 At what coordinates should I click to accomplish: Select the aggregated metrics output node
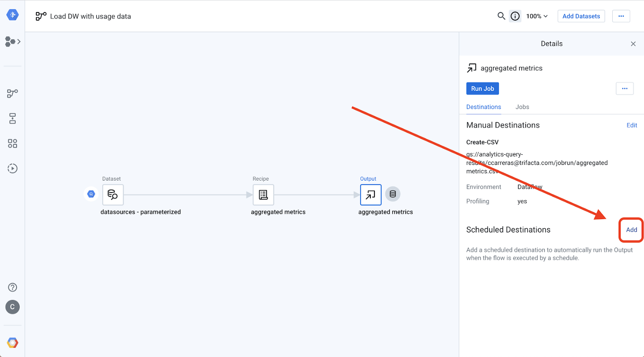pyautogui.click(x=371, y=195)
